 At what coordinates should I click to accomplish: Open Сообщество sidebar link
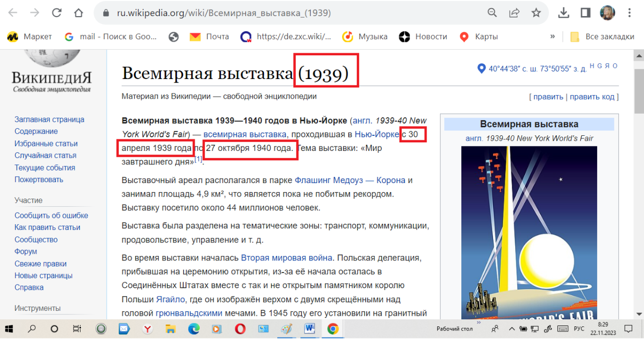(x=36, y=239)
